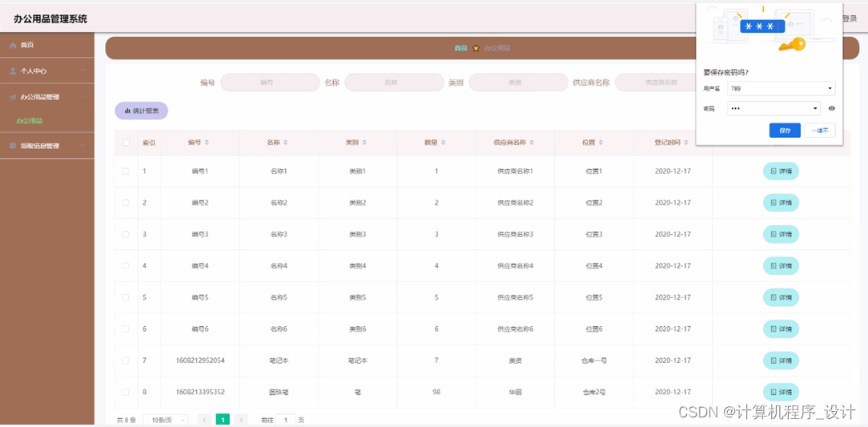The image size is (868, 427).
Task: Sort the 名称 column with its arrows
Action: point(286,143)
